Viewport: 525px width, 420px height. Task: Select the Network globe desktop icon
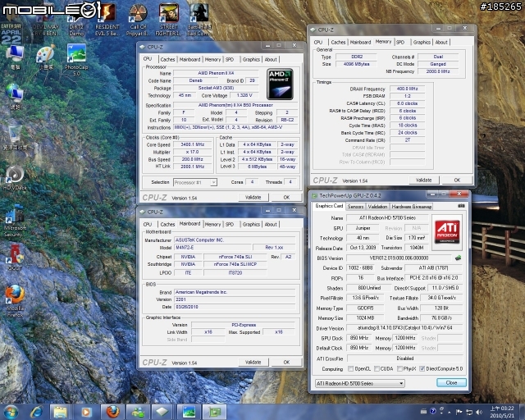coord(15,97)
